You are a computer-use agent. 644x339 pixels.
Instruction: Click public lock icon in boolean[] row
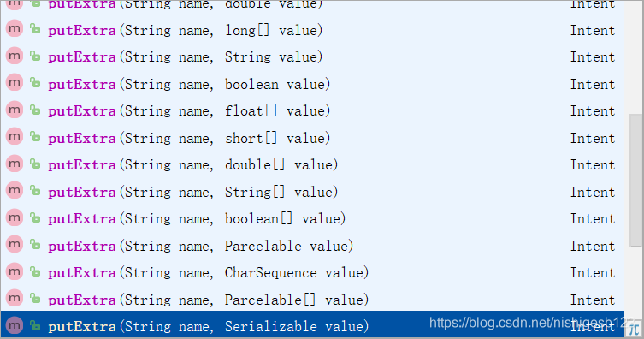(x=35, y=217)
